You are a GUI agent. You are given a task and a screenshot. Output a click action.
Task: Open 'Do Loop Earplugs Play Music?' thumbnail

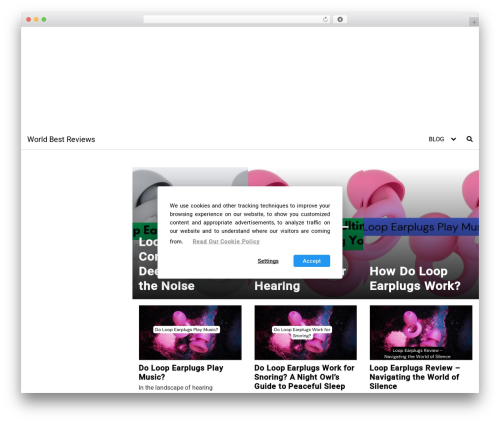click(x=190, y=332)
